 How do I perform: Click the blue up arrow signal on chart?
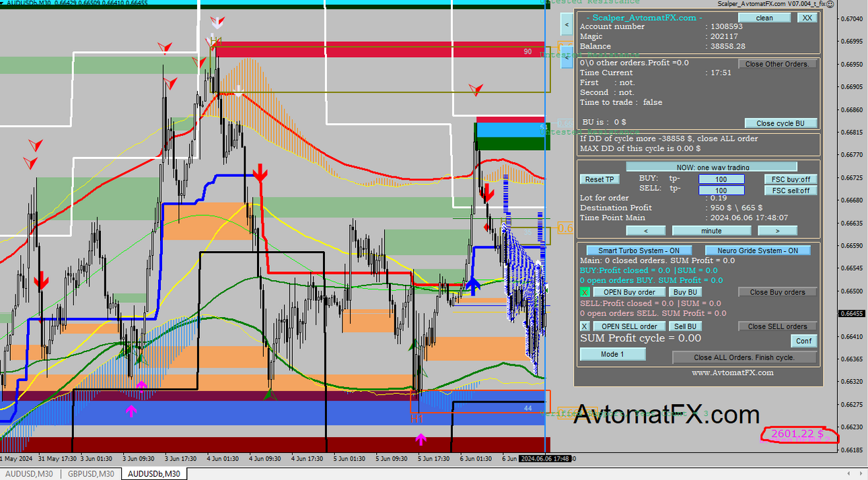[x=473, y=285]
